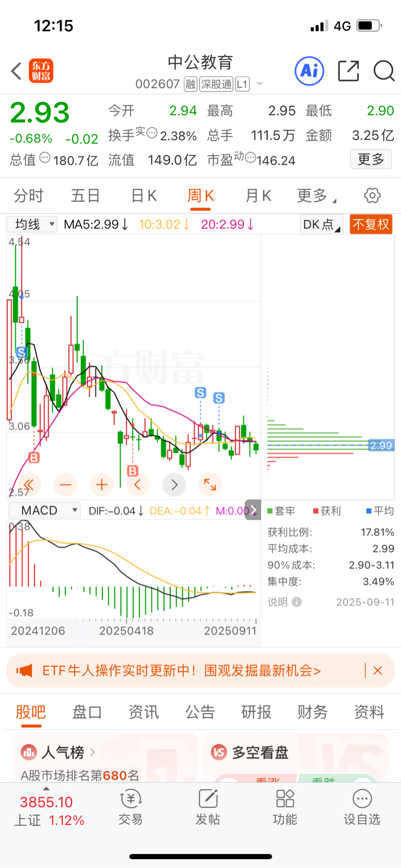This screenshot has height=868, width=401.
Task: Open 公告 tab
Action: click(200, 712)
